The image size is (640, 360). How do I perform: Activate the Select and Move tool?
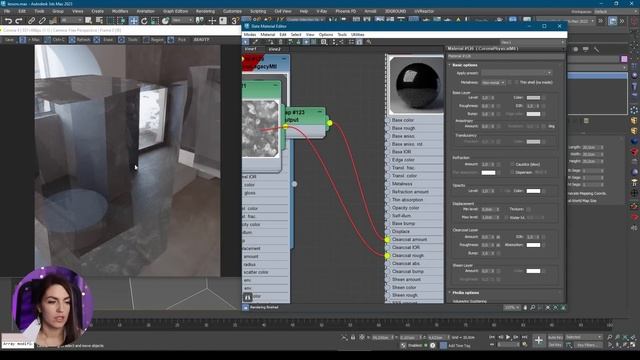133,20
